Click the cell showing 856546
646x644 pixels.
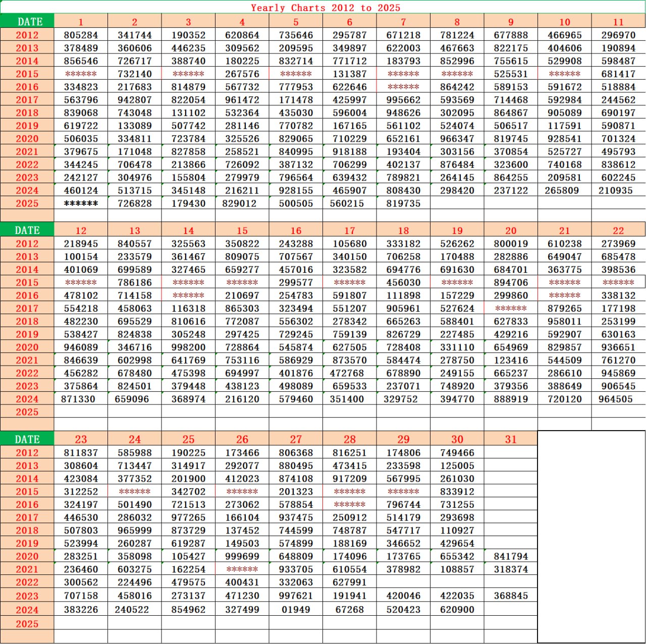tap(81, 61)
